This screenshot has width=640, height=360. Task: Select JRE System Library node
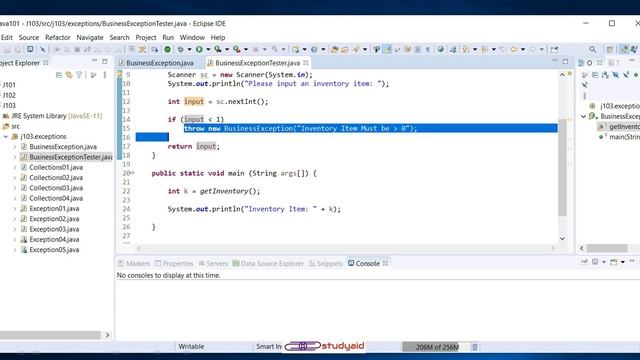56,116
